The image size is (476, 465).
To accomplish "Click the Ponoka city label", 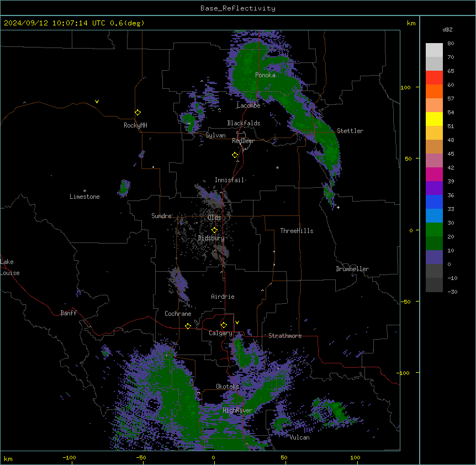I will coord(265,75).
